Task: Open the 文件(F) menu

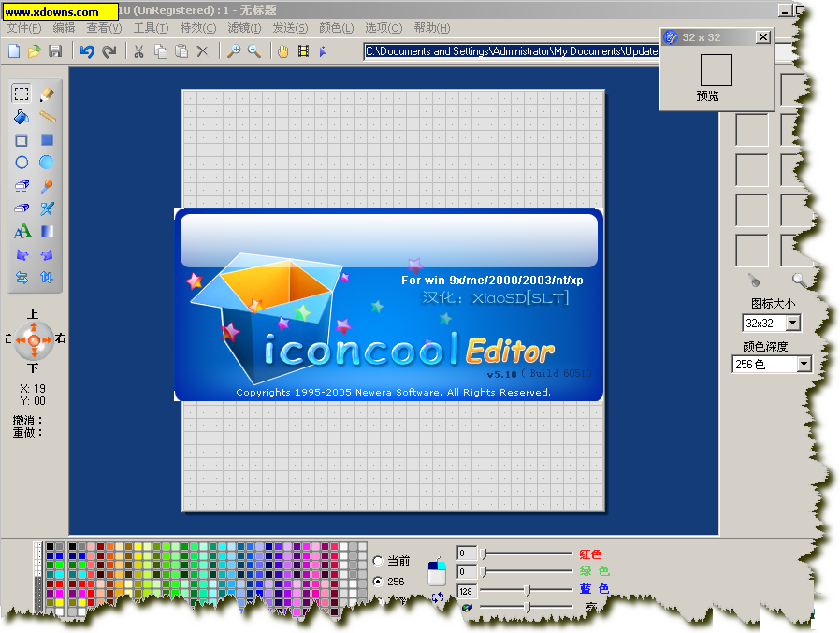Action: pos(24,28)
